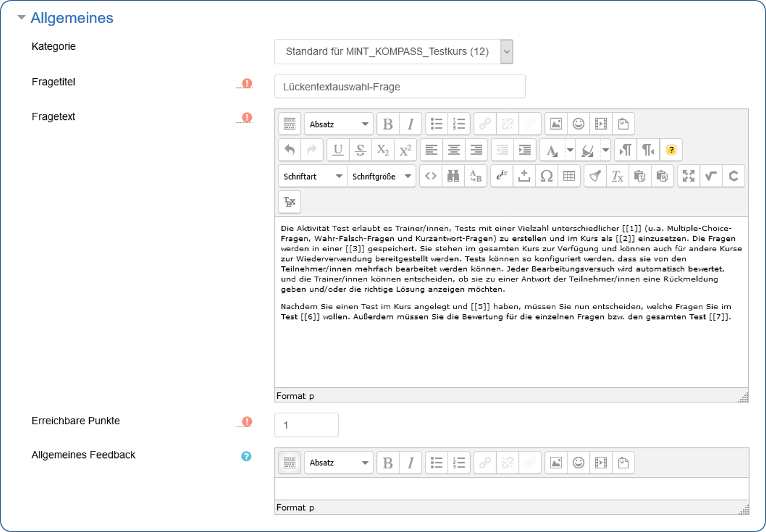Screen dimensions: 766x532
Task: Open find with binoculars icon
Action: click(x=453, y=176)
